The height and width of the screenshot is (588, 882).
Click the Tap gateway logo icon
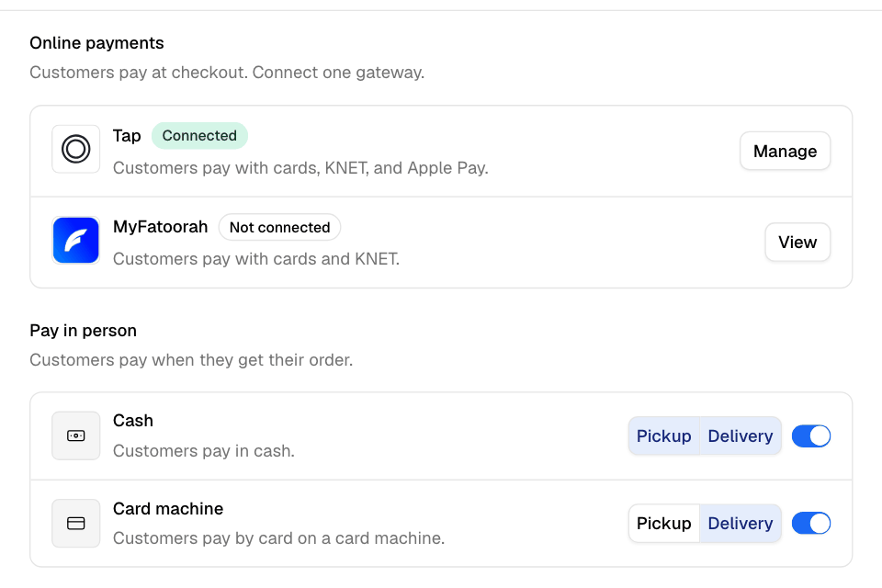tap(76, 149)
